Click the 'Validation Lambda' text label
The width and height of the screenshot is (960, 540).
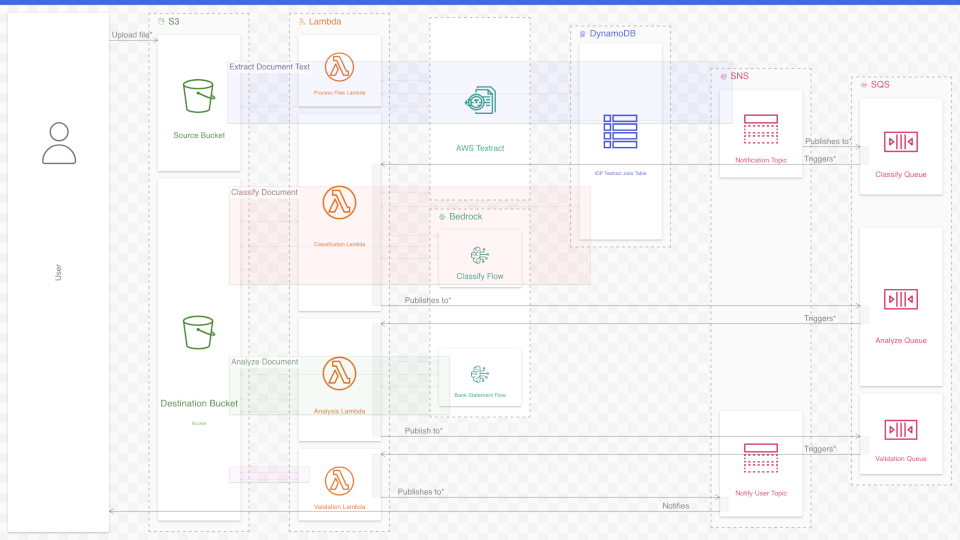coord(339,507)
